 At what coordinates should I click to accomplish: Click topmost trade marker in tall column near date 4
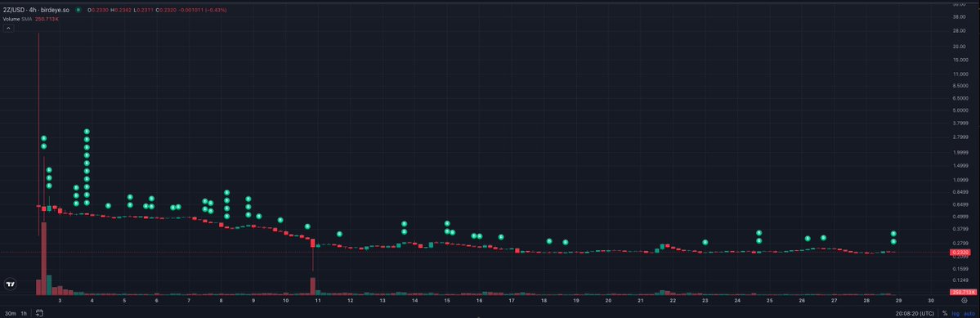tap(87, 132)
